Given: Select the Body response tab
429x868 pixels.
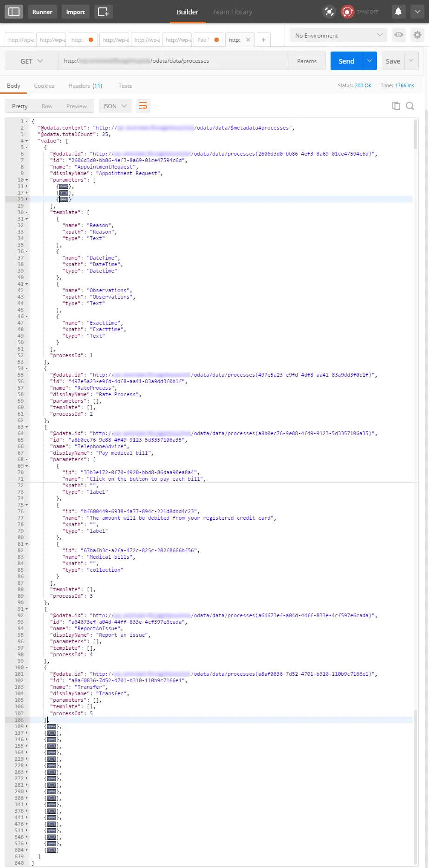Looking at the screenshot, I should coord(13,86).
